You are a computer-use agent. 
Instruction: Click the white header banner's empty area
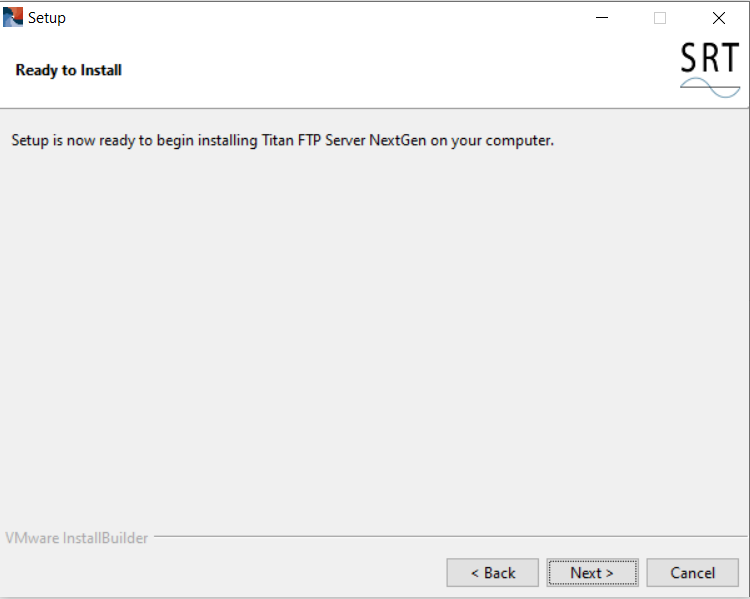coord(400,70)
